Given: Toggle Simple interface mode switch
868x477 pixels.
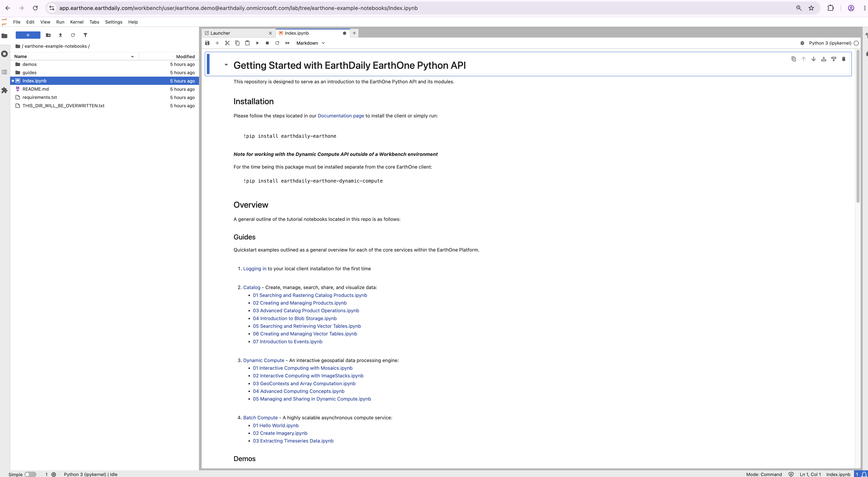Looking at the screenshot, I should tap(30, 474).
